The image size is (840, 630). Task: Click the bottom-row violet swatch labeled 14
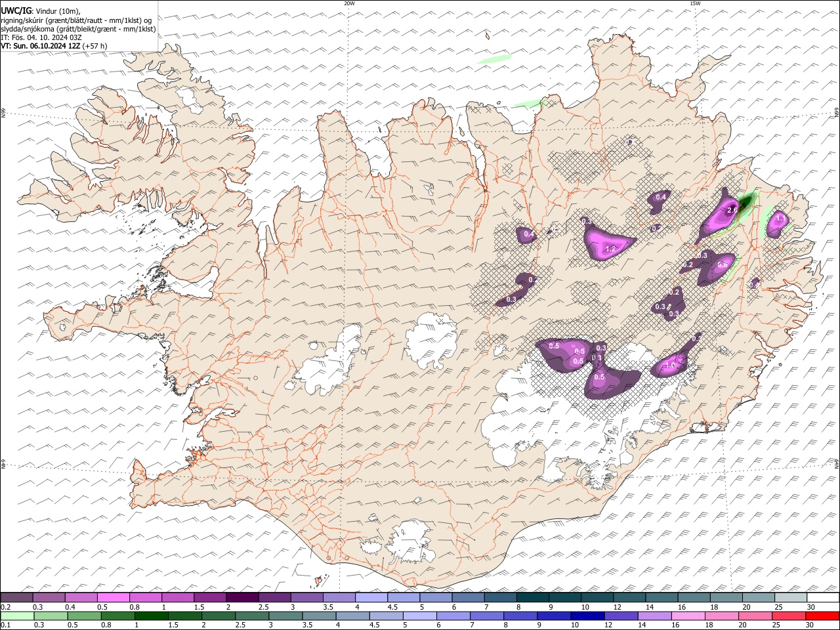pos(654,616)
